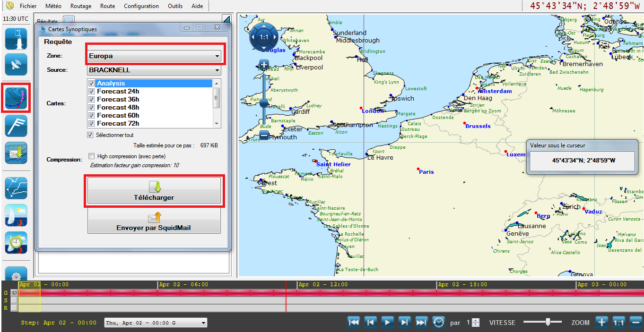Click the VITESSE speed slider handle
The width and height of the screenshot is (644, 332).
pos(548,322)
